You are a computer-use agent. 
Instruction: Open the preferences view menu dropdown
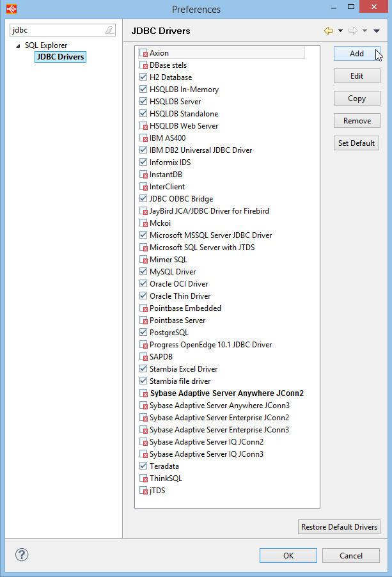[377, 31]
